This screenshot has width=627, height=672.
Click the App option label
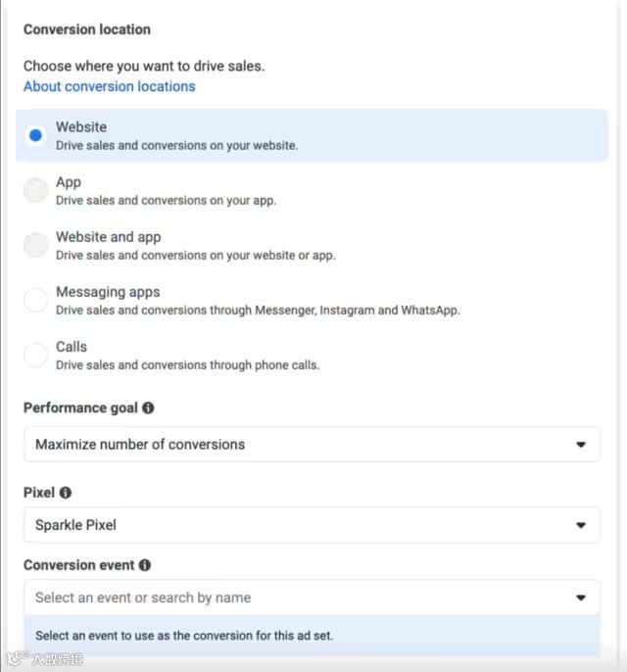pyautogui.click(x=69, y=182)
